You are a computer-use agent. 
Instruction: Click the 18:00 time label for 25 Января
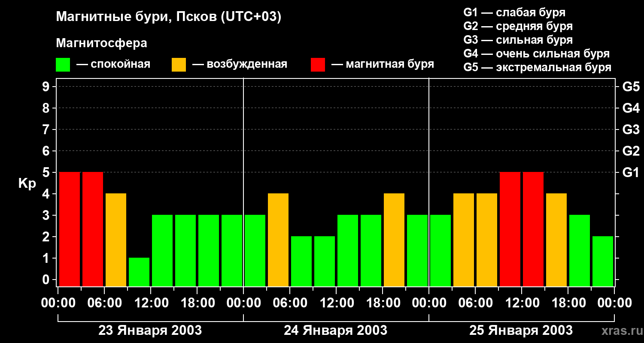coord(568,303)
